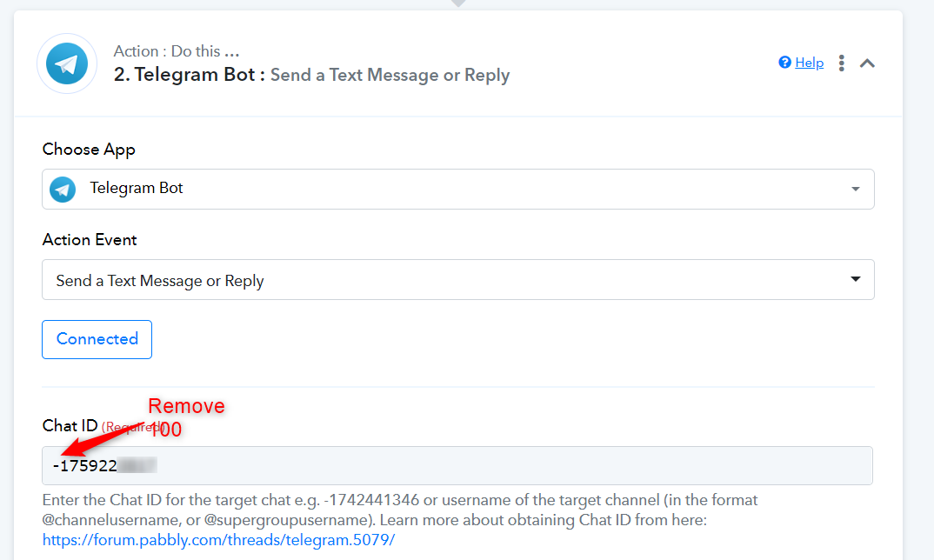Click the blue question mark help icon
Screen dimensions: 934x560
tap(784, 63)
